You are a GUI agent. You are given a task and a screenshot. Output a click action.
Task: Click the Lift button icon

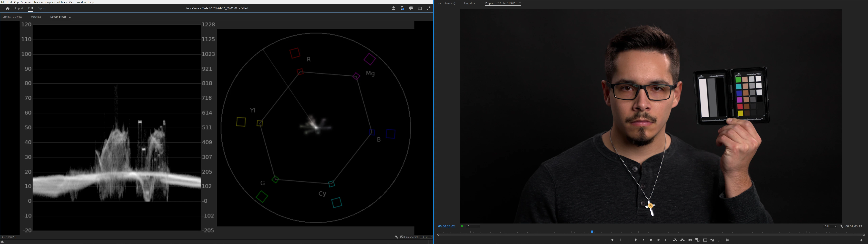pyautogui.click(x=675, y=240)
